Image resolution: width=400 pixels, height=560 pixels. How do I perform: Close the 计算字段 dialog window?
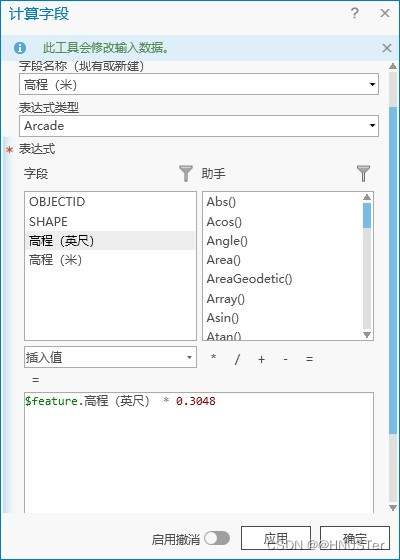tap(385, 13)
